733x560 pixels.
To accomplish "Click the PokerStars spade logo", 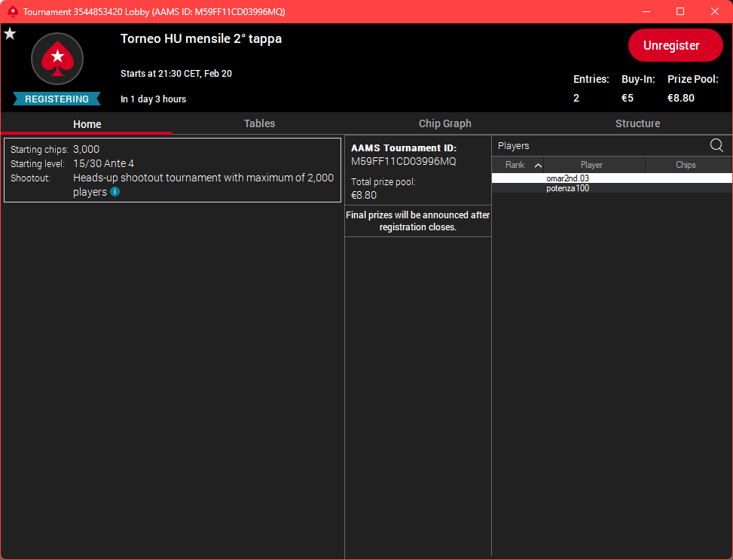I will [57, 59].
